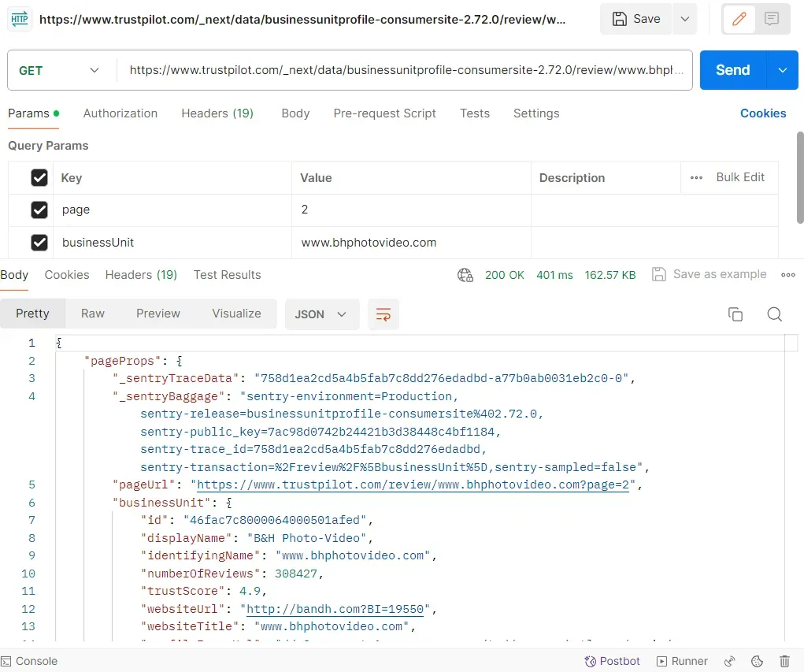Toggle line wrapping in response body
This screenshot has height=672, width=804.
[x=383, y=314]
